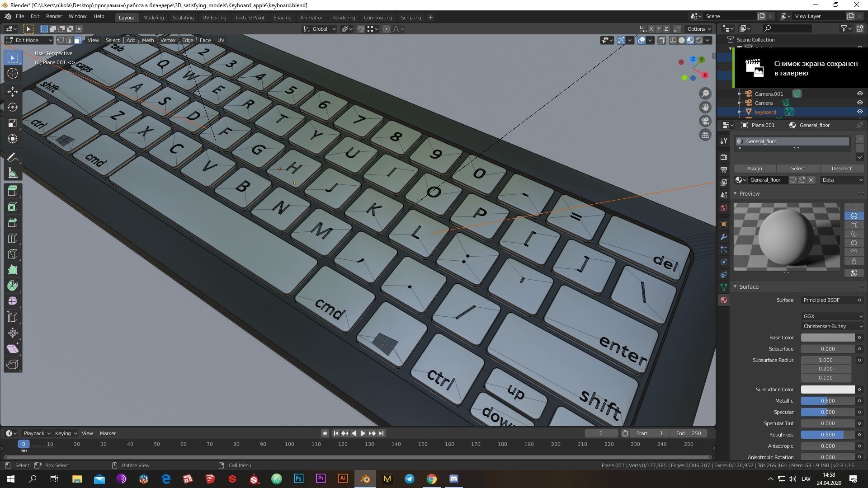Open viewport Options dropdown
The image size is (868, 488).
(699, 29)
